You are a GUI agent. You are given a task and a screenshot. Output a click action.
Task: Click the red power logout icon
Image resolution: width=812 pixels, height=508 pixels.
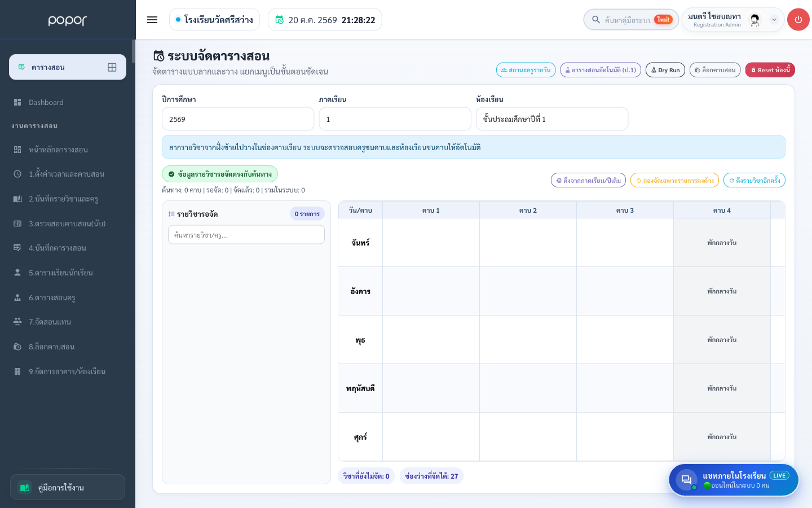pos(798,20)
